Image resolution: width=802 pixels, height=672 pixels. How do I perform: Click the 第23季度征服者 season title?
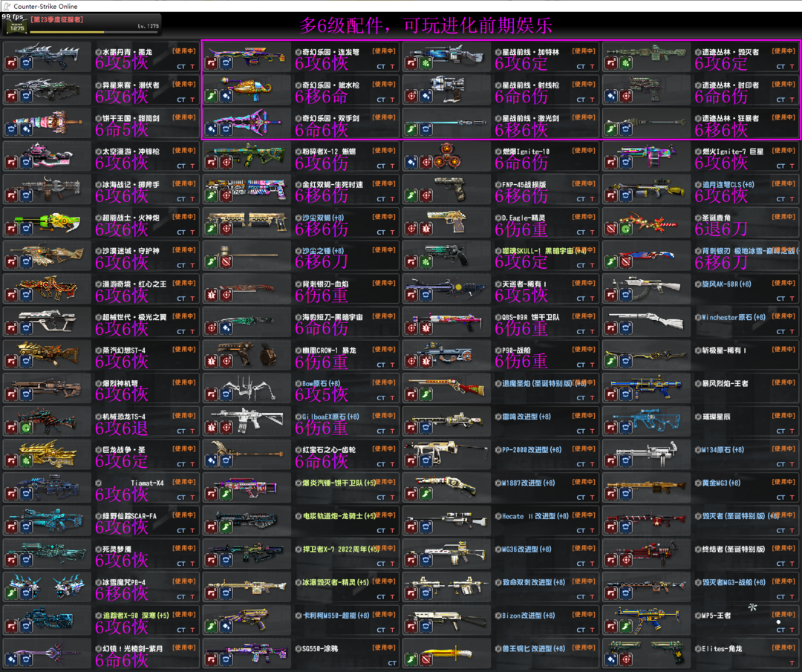coord(56,19)
